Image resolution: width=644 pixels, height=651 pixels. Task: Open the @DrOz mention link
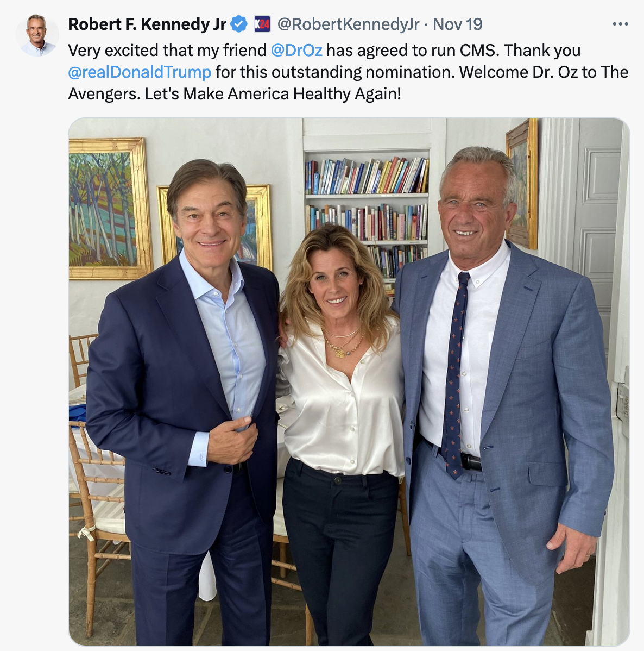[296, 50]
